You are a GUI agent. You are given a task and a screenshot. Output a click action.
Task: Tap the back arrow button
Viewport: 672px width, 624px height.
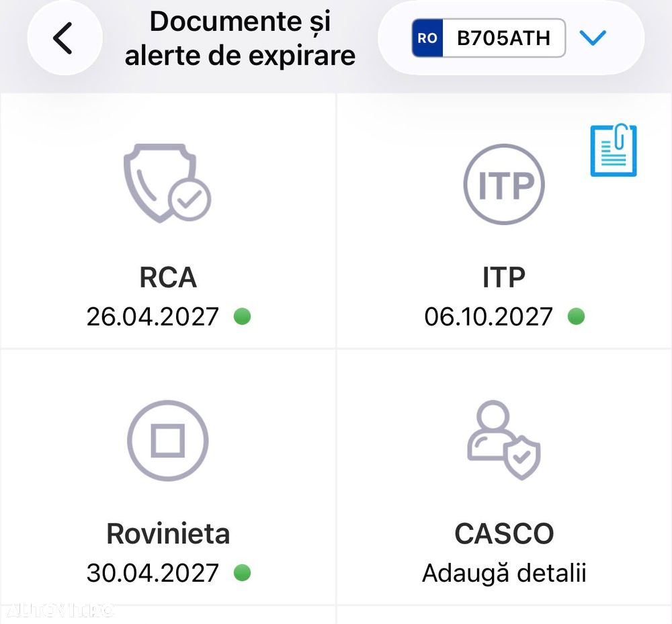click(65, 38)
